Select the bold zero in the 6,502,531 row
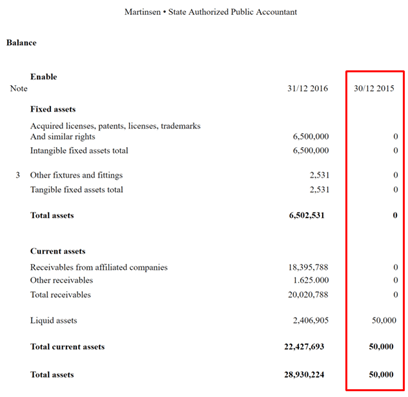The width and height of the screenshot is (408, 397). 395,215
